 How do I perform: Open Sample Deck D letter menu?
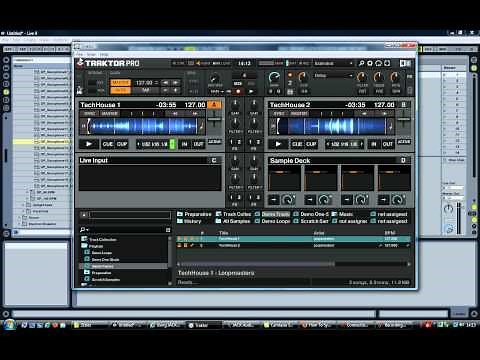pos(403,160)
